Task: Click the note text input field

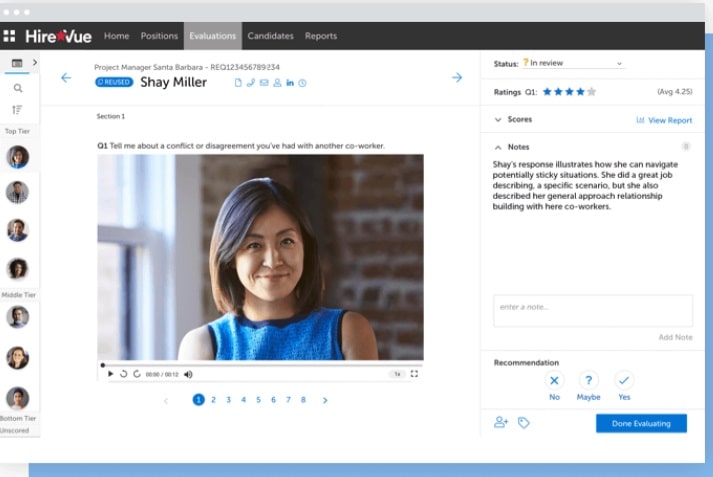Action: (x=593, y=311)
